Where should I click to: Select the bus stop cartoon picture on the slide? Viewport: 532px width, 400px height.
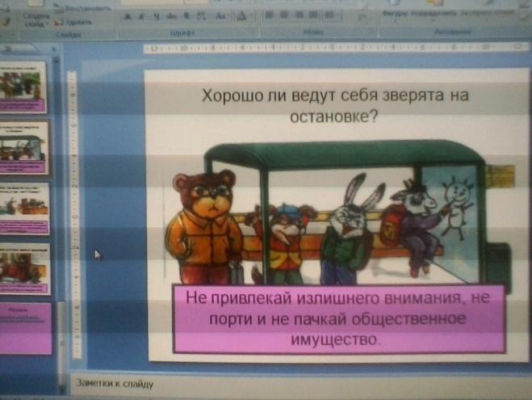pyautogui.click(x=339, y=214)
